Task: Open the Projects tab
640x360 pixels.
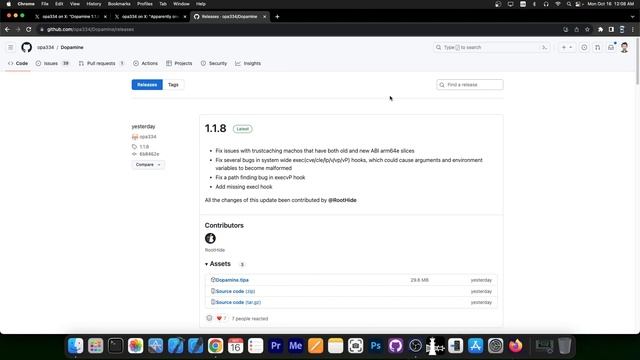Action: tap(179, 63)
